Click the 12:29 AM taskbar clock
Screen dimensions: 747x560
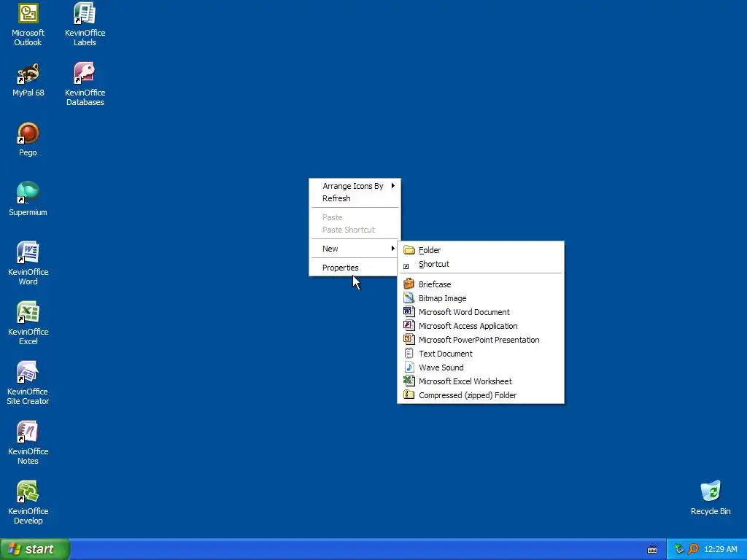click(720, 550)
